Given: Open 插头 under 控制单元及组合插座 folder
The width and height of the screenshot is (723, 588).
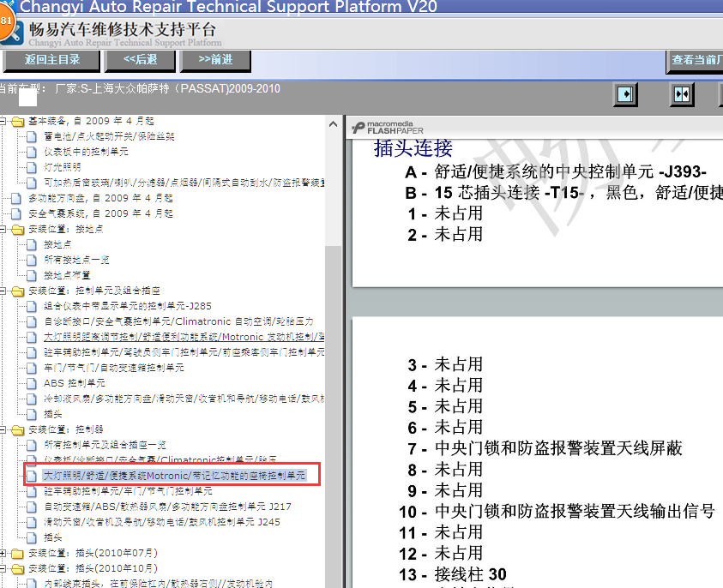Looking at the screenshot, I should pos(52,414).
